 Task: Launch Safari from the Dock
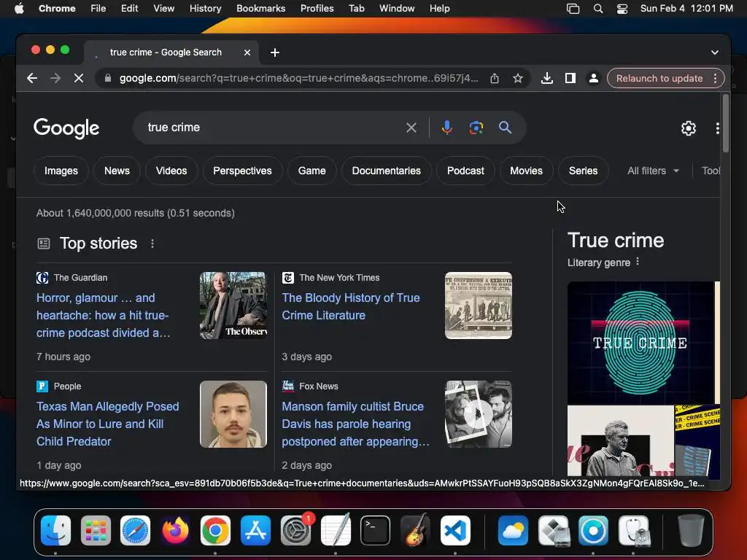tap(135, 530)
